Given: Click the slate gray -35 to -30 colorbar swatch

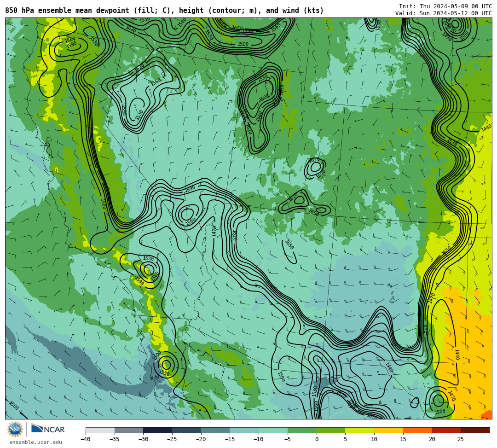Looking at the screenshot, I should pos(129,430).
